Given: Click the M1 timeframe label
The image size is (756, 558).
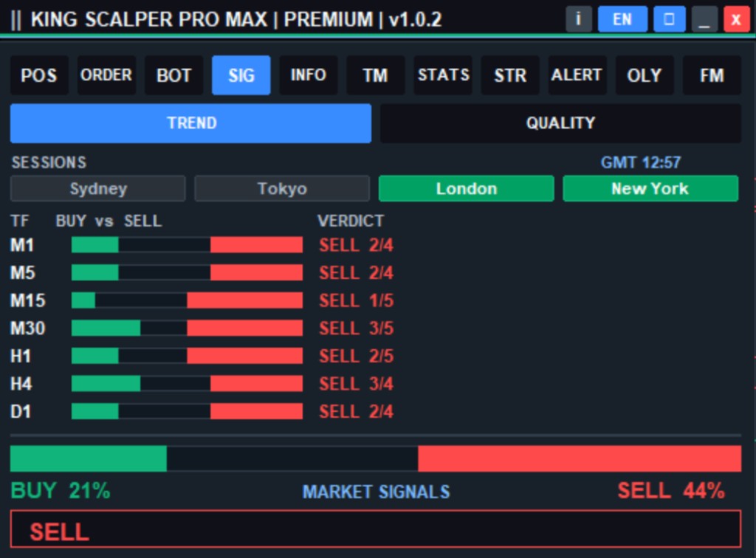Looking at the screenshot, I should [22, 245].
